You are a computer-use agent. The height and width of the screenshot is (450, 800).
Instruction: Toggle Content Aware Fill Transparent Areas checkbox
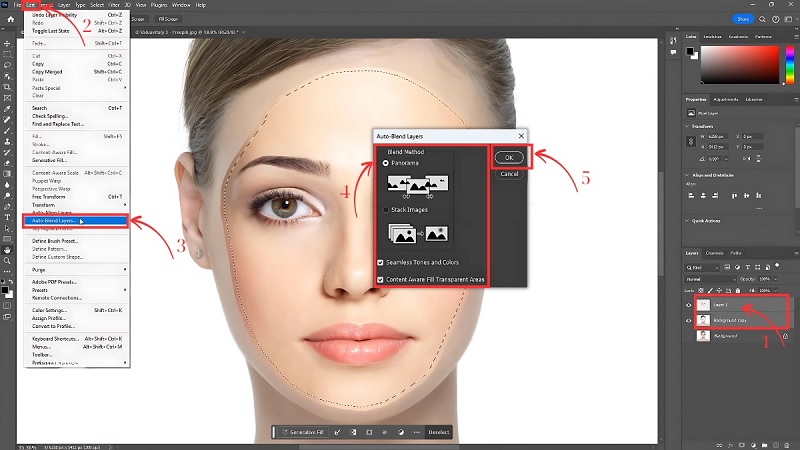[380, 280]
